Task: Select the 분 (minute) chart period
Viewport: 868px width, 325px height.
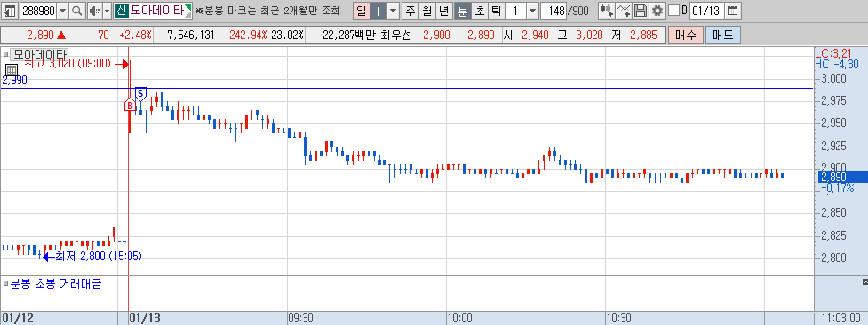Action: point(462,10)
